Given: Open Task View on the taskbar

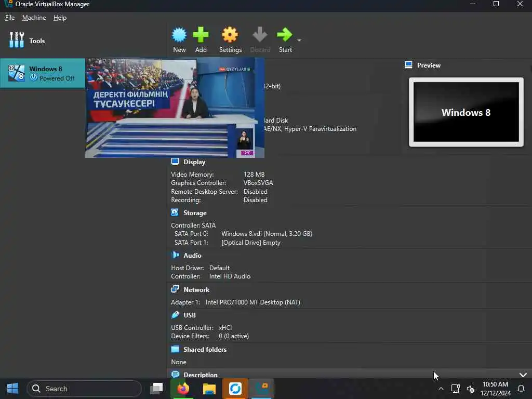Looking at the screenshot, I should (156, 389).
